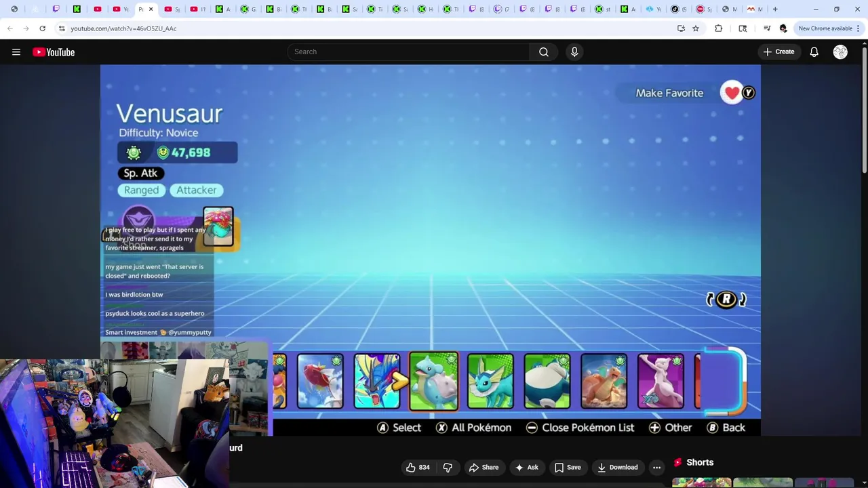The height and width of the screenshot is (488, 868).
Task: Go back with the browser back arrow
Action: point(9,28)
